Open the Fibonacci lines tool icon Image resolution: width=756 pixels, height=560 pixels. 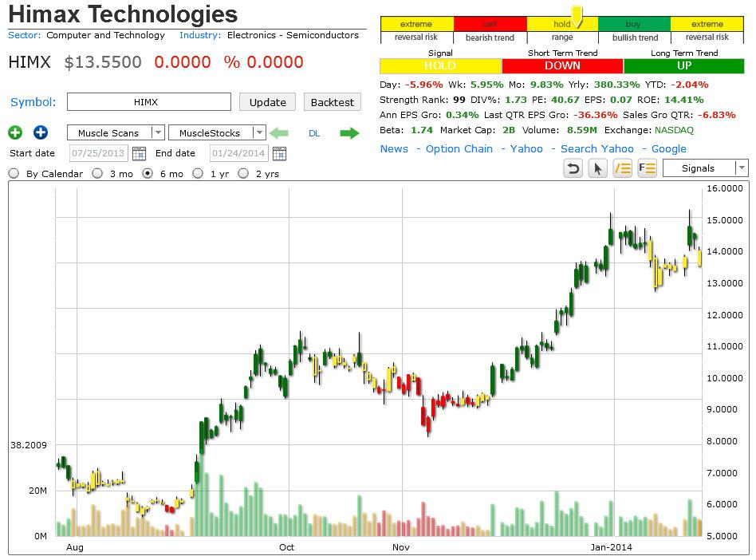tap(647, 168)
